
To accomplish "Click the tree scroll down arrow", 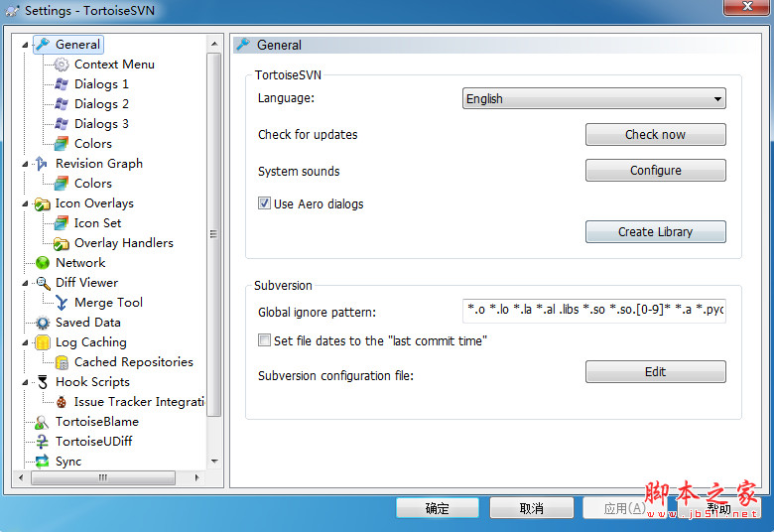I will pos(214,461).
